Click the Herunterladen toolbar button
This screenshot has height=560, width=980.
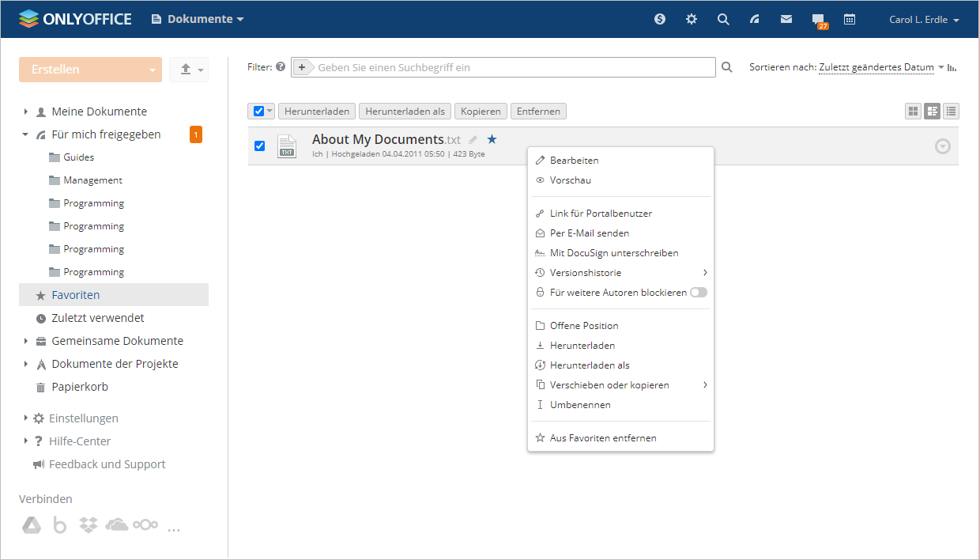317,112
